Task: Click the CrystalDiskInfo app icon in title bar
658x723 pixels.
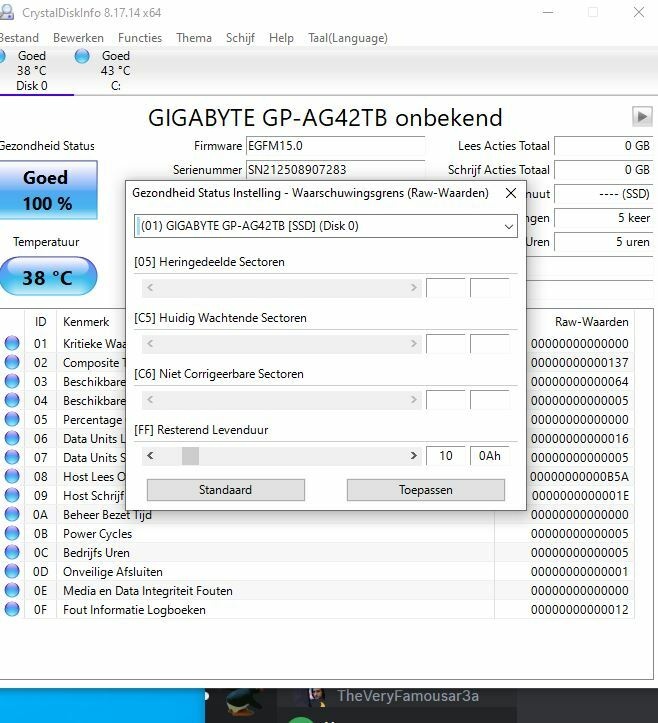Action: click(6, 12)
